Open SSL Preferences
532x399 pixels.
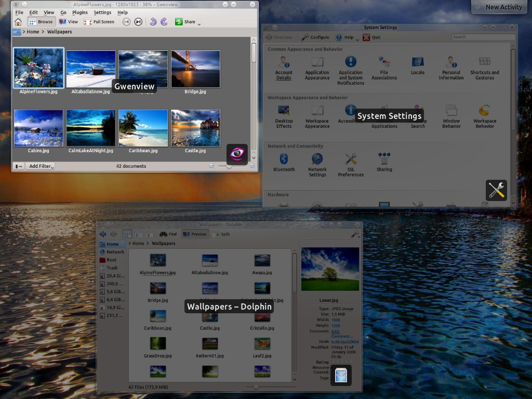pyautogui.click(x=351, y=165)
